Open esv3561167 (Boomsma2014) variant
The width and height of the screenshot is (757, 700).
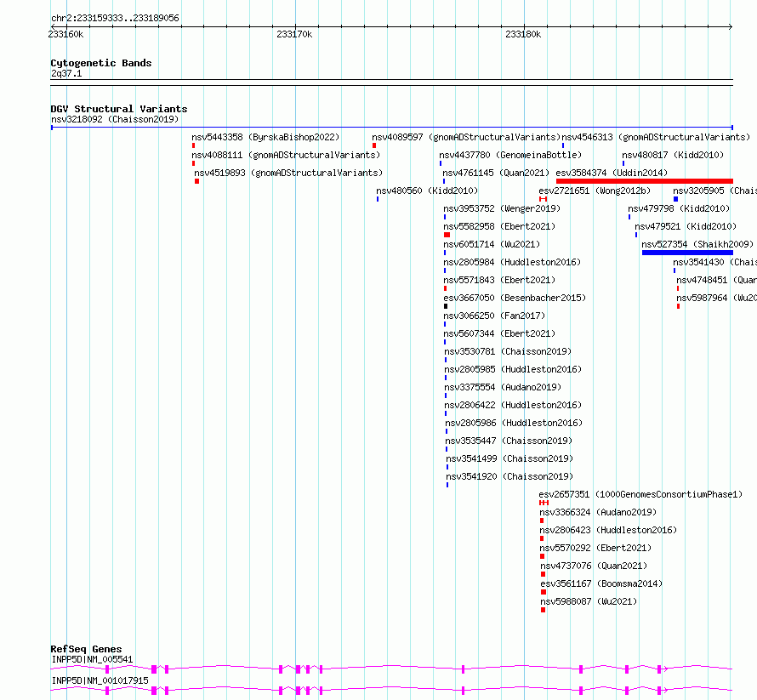pos(601,583)
